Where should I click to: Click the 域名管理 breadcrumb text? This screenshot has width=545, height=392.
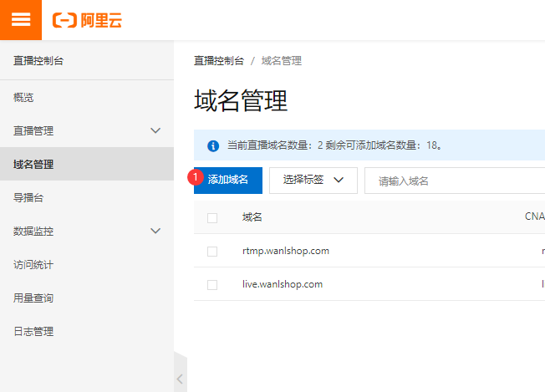pyautogui.click(x=282, y=61)
